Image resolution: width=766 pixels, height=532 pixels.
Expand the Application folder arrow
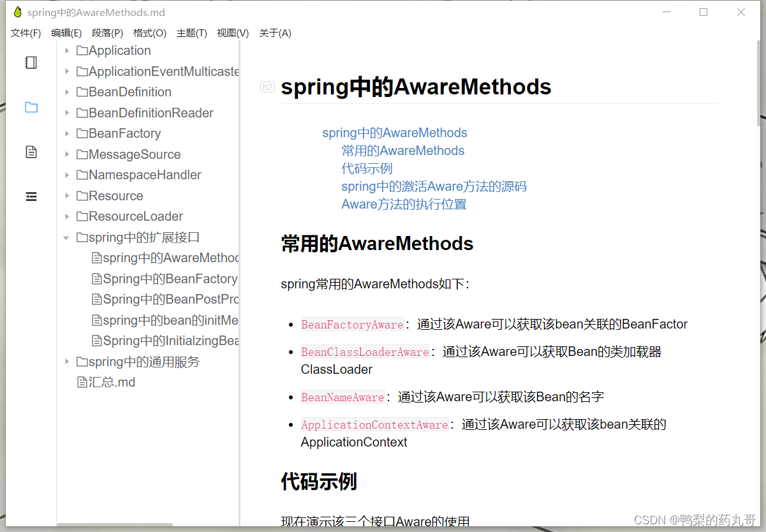[x=66, y=50]
